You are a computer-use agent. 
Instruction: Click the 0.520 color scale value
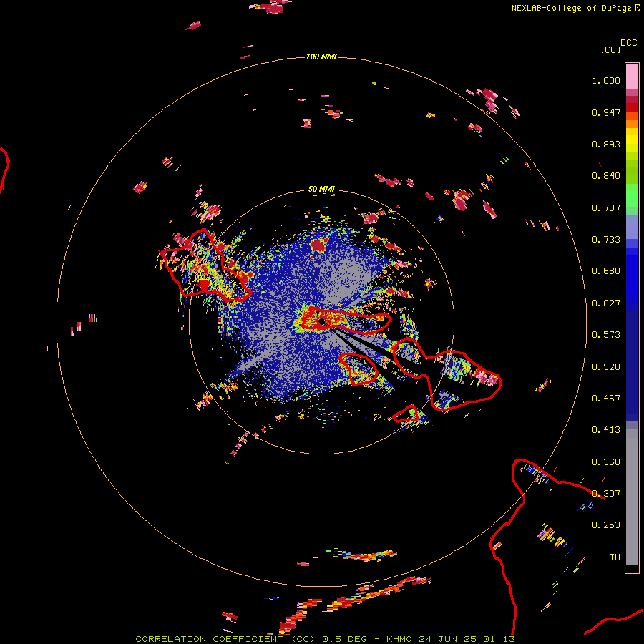(x=606, y=367)
